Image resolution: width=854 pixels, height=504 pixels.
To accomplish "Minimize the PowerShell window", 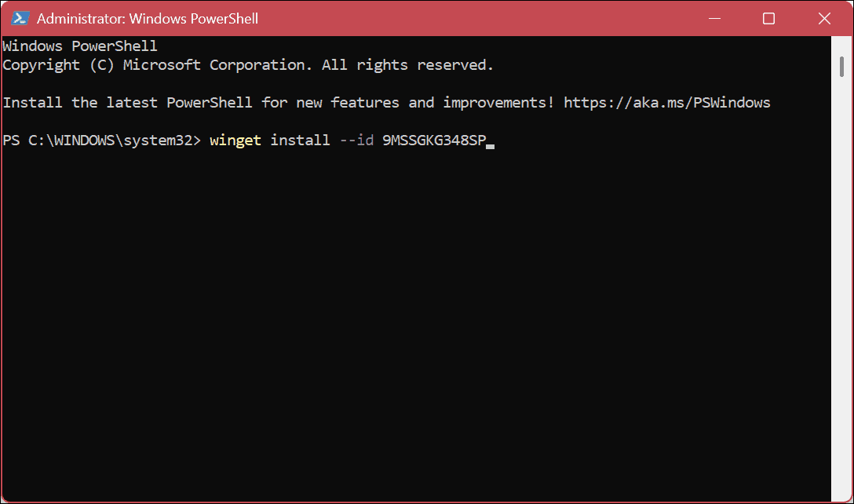I will 714,18.
